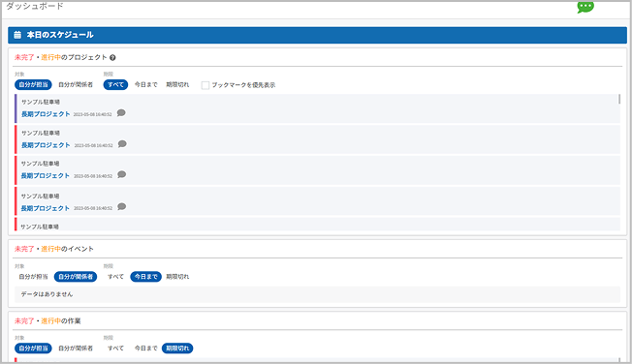Click the 未完了・進行中の作業 heading
This screenshot has width=632, height=364.
[x=47, y=320]
